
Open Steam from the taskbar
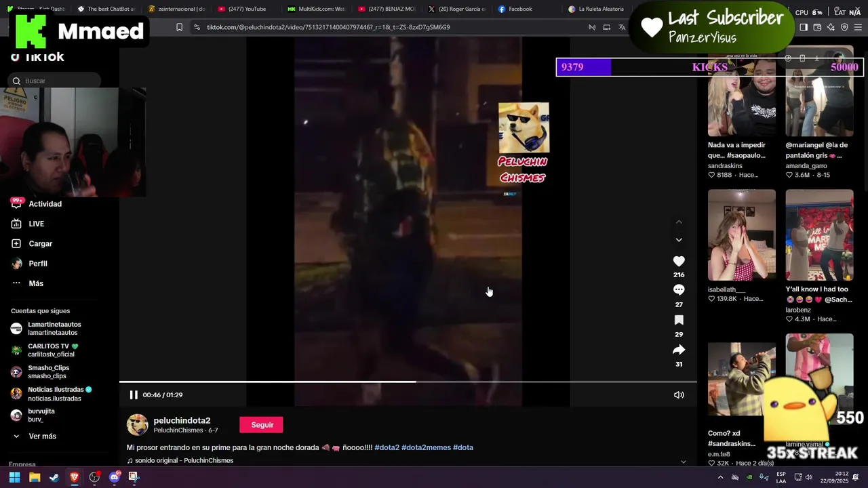tap(54, 477)
